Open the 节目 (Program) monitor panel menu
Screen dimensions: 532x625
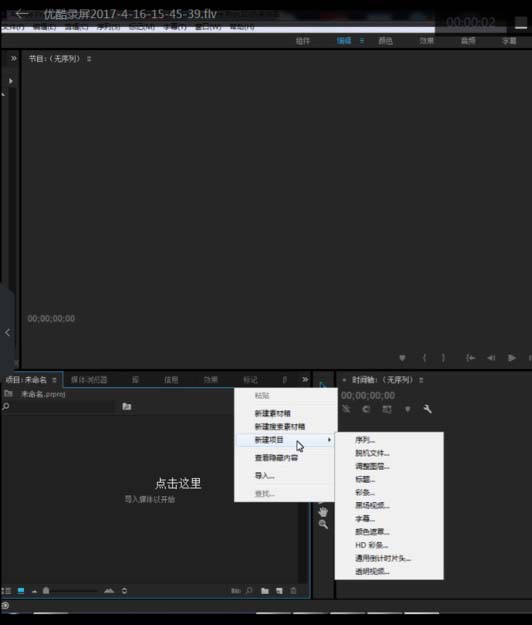(89, 59)
